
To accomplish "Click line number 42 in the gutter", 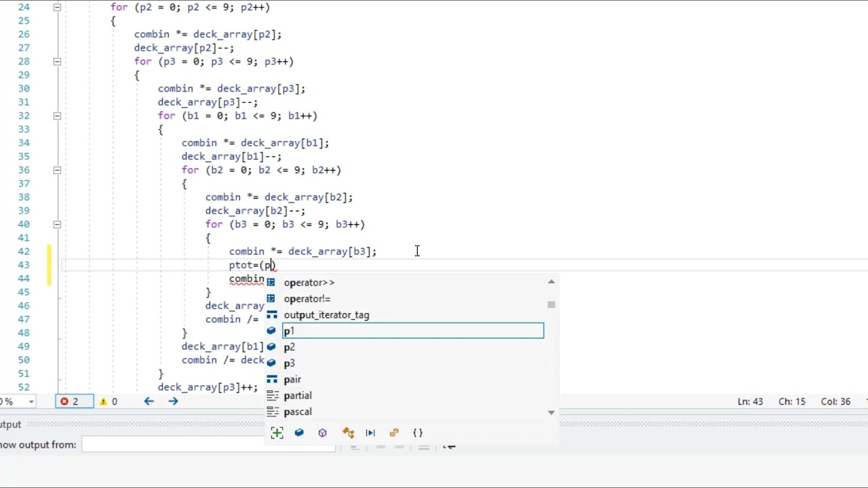I will (x=24, y=251).
